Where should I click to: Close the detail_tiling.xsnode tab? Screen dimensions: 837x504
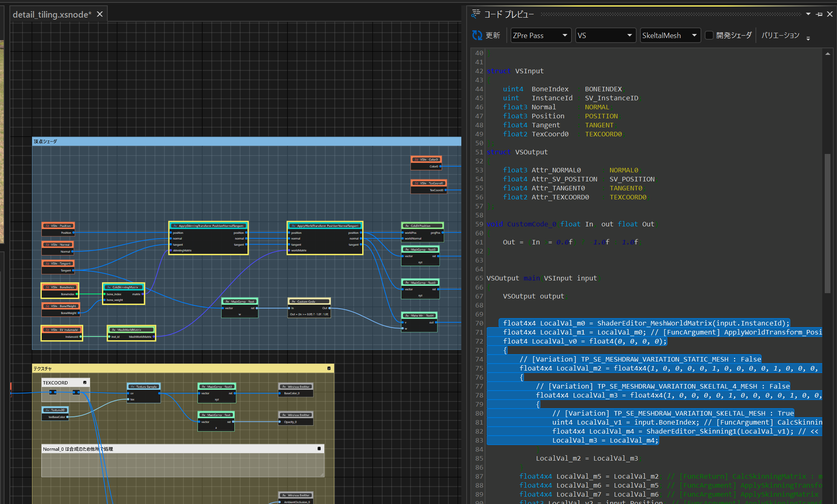[100, 14]
